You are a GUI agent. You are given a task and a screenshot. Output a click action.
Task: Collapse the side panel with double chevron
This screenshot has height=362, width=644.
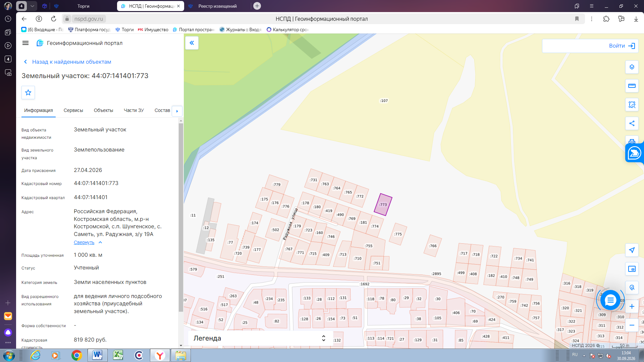192,43
